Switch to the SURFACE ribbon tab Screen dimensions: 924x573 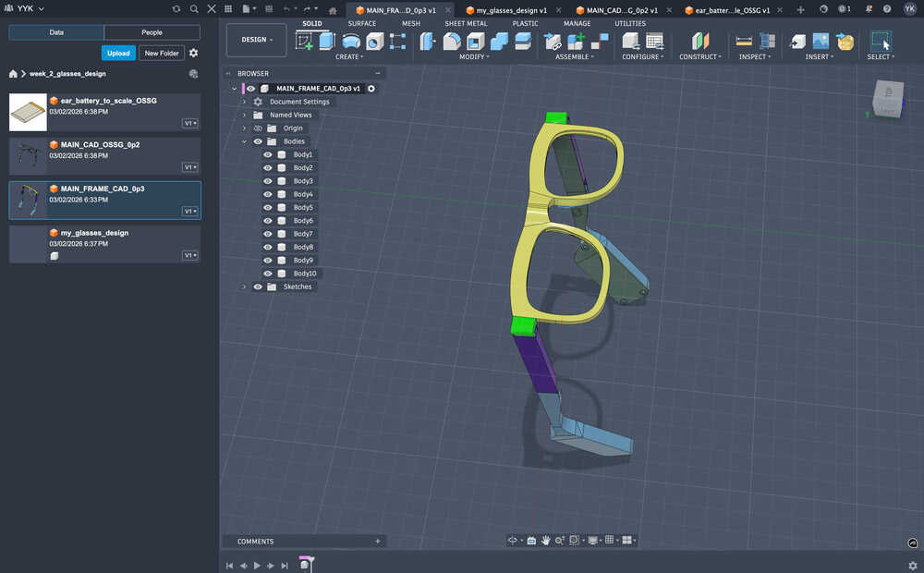[x=362, y=23]
